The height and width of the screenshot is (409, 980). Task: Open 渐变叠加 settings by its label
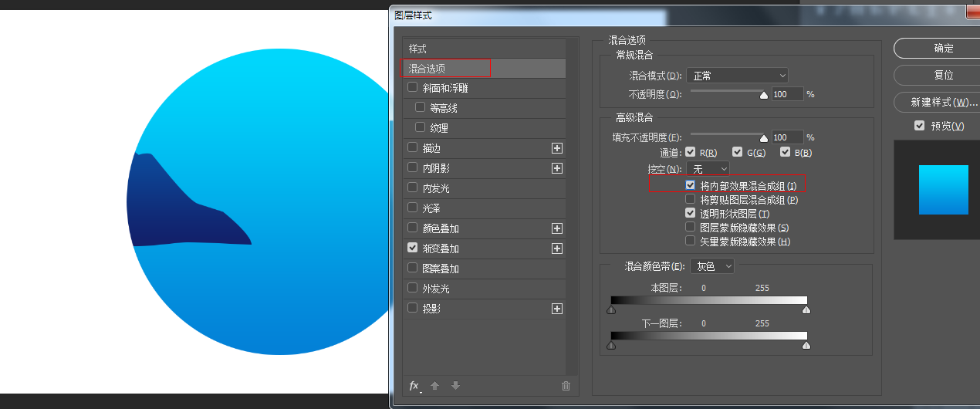coord(441,248)
